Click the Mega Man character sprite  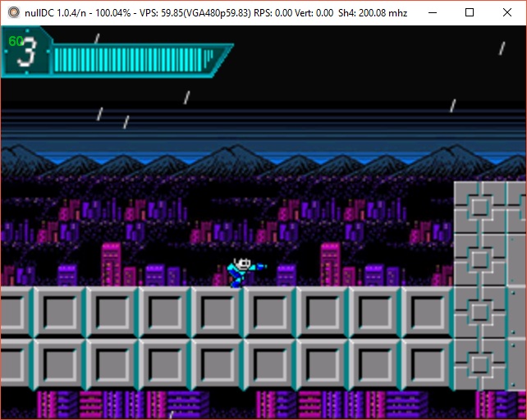[247, 272]
